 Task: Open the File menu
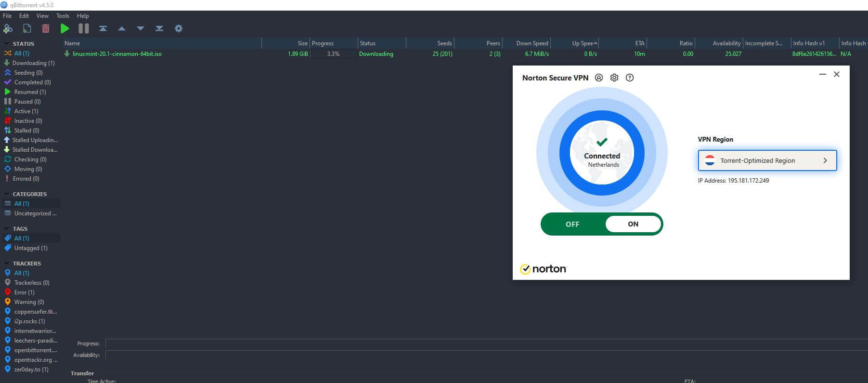pyautogui.click(x=7, y=16)
